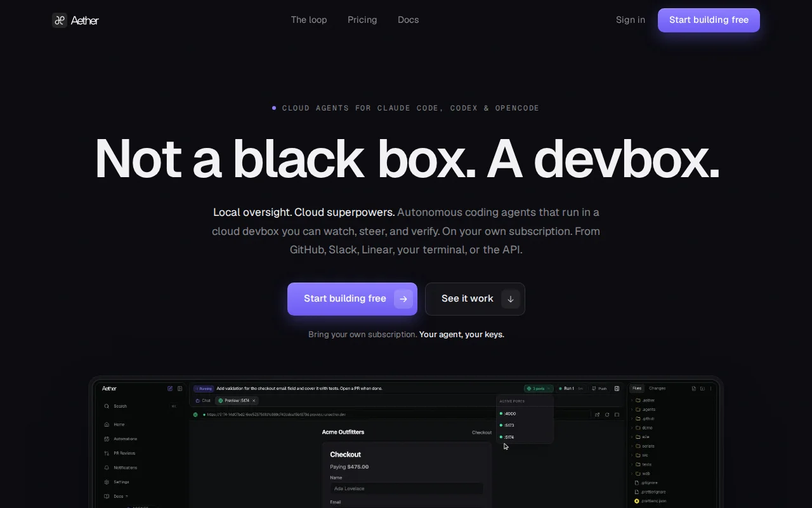
Task: Click the file icon beside .gitignore
Action: (x=637, y=483)
